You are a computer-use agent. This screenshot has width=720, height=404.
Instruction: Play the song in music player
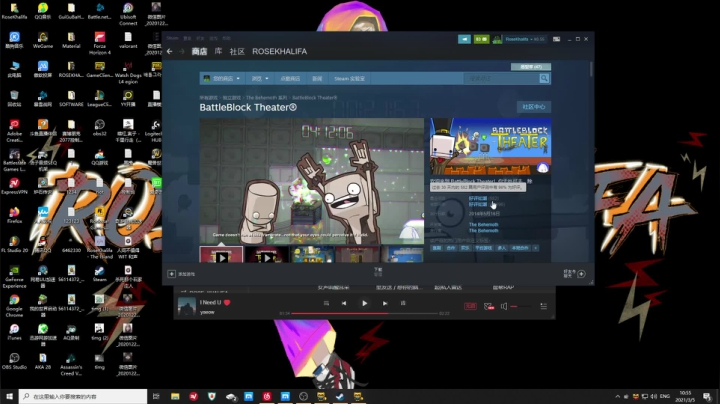[x=365, y=303]
